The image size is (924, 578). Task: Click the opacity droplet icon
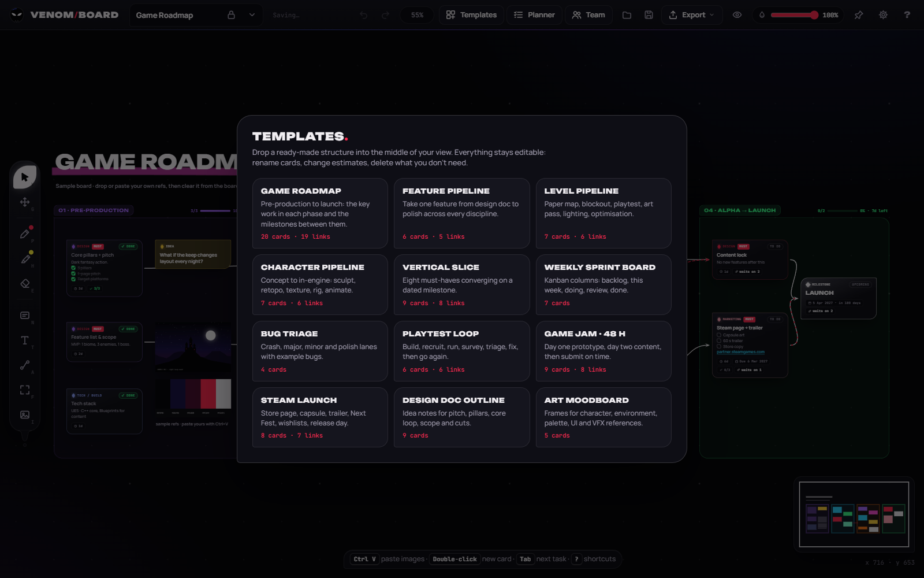pos(762,15)
